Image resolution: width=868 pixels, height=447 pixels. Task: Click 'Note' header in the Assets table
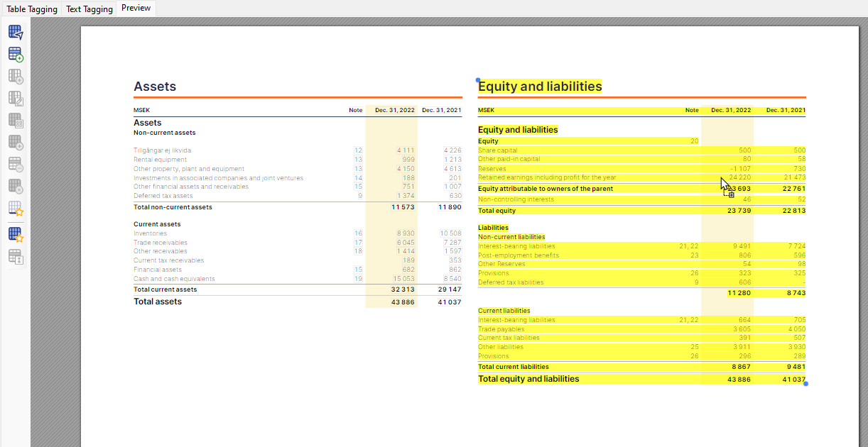click(355, 110)
